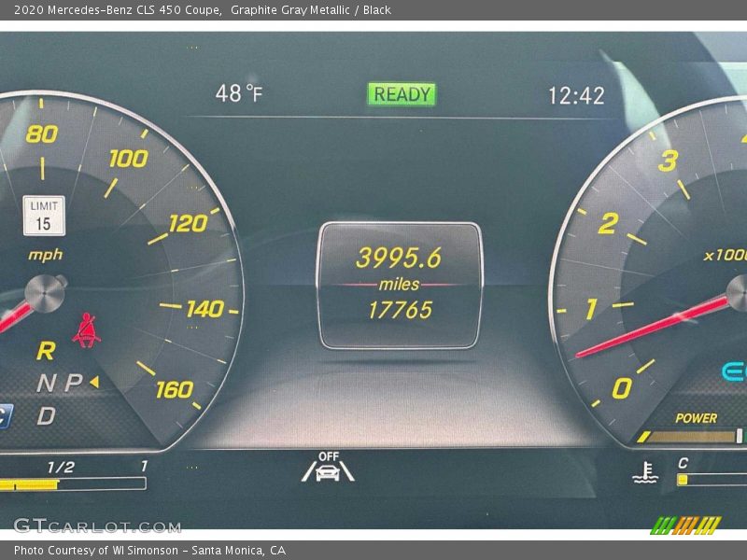
Task: Tap the lane keeping assist OFF icon
Action: 329,467
